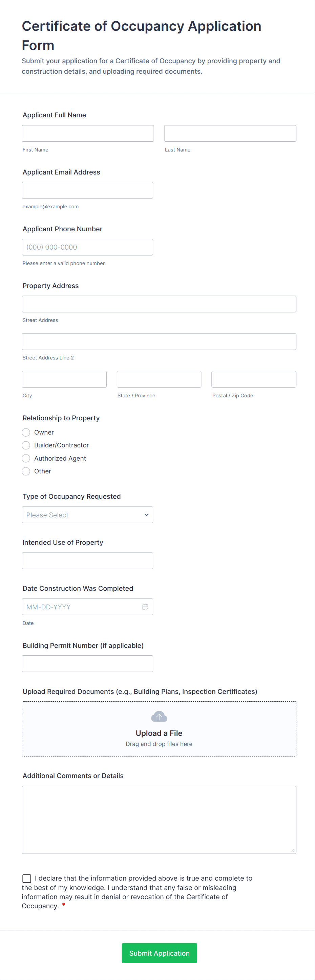Select Authorized Agent radio button
Screen dimensions: 315x980
[26, 459]
